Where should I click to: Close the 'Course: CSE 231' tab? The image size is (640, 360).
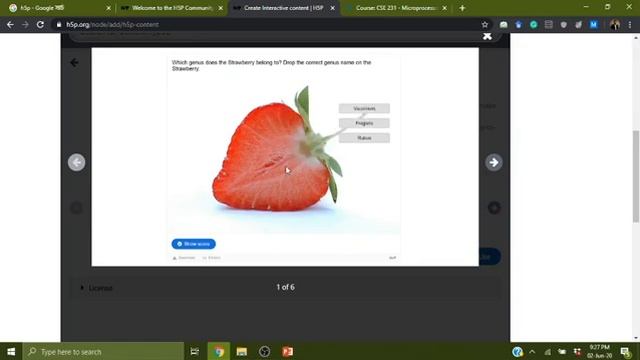pyautogui.click(x=444, y=8)
